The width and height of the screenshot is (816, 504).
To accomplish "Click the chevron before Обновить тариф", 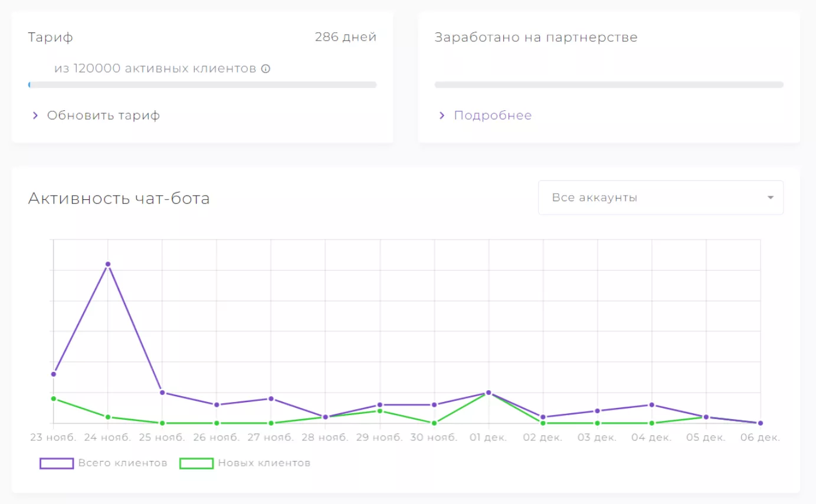I will tap(35, 116).
